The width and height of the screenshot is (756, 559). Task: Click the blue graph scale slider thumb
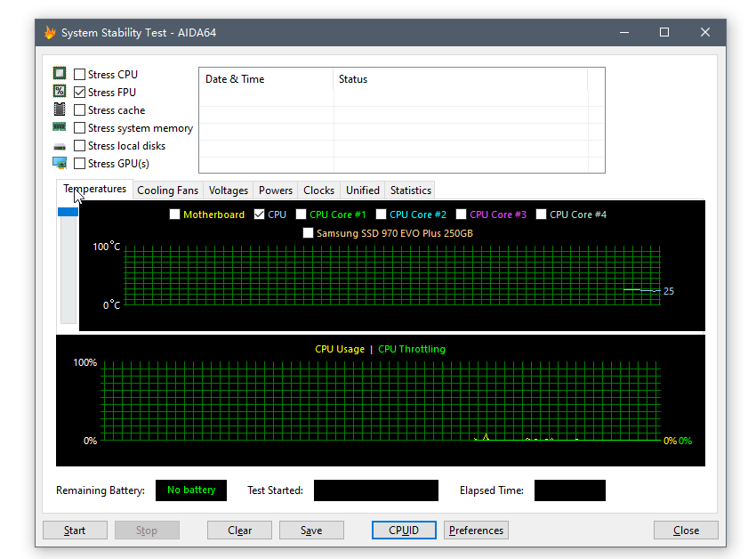(x=68, y=212)
